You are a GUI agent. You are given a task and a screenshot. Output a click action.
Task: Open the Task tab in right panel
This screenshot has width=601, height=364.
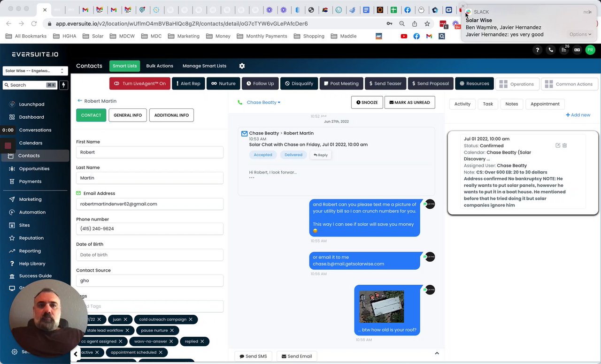click(488, 104)
